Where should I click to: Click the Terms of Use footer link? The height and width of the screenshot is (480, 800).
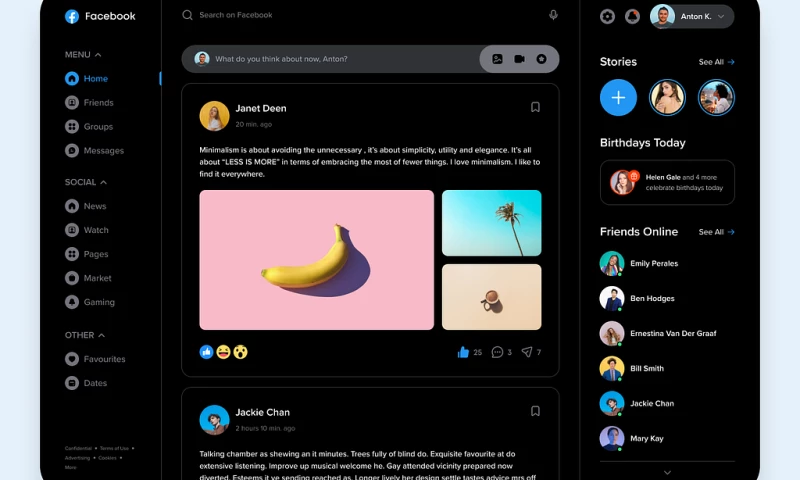click(114, 448)
